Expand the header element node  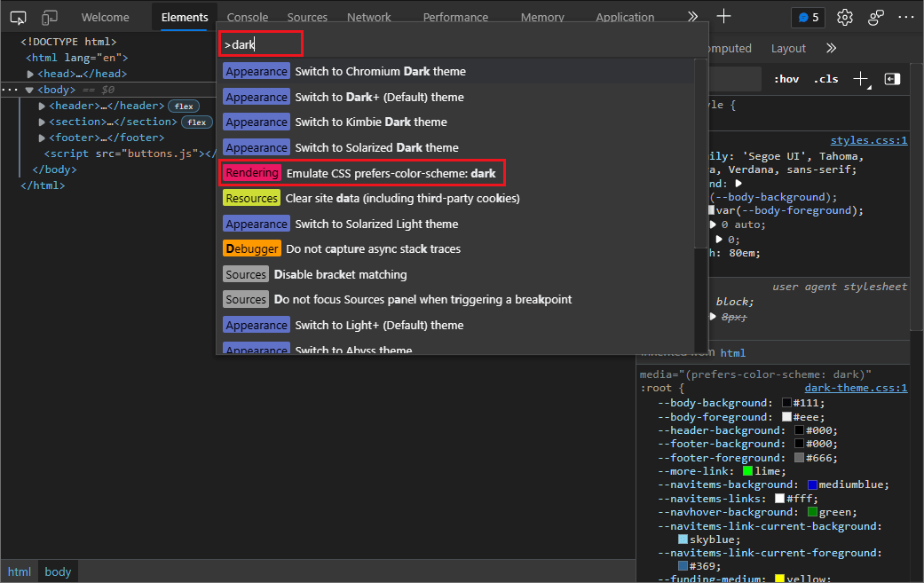pos(42,106)
